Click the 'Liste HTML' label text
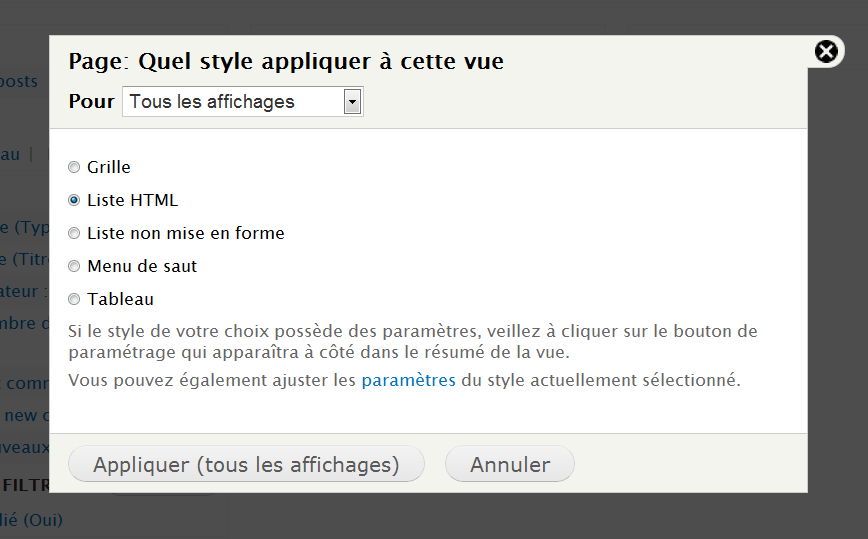This screenshot has width=868, height=539. click(x=132, y=200)
